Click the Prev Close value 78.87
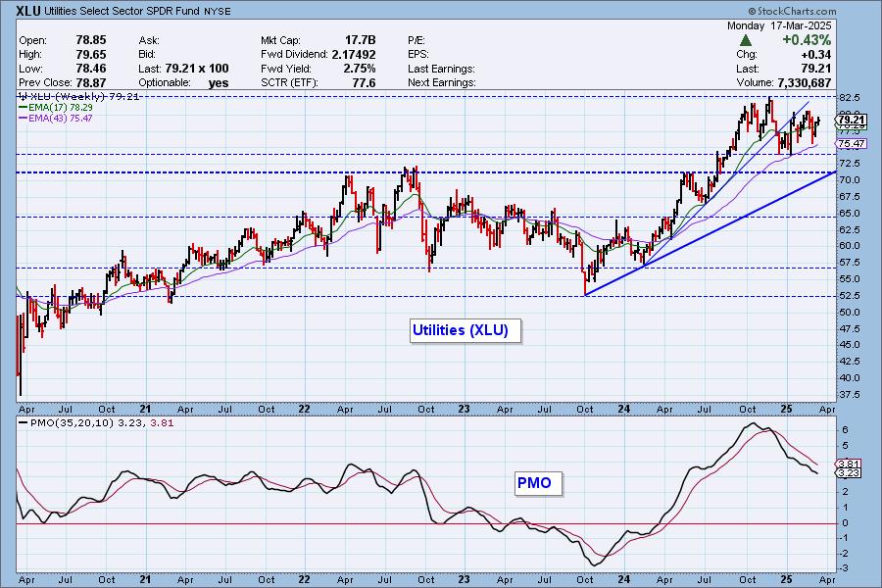Screen dimensions: 882x588 pos(90,82)
